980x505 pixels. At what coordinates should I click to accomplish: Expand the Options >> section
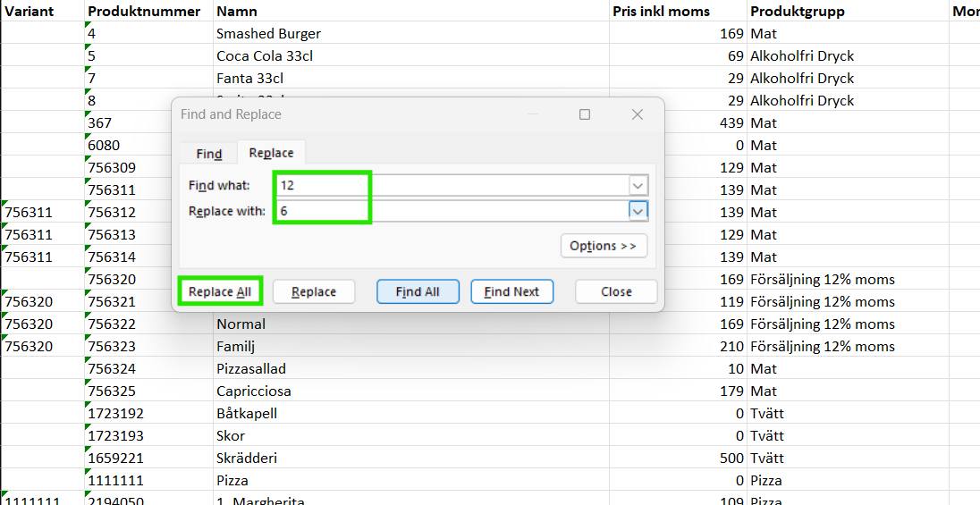pyautogui.click(x=603, y=246)
